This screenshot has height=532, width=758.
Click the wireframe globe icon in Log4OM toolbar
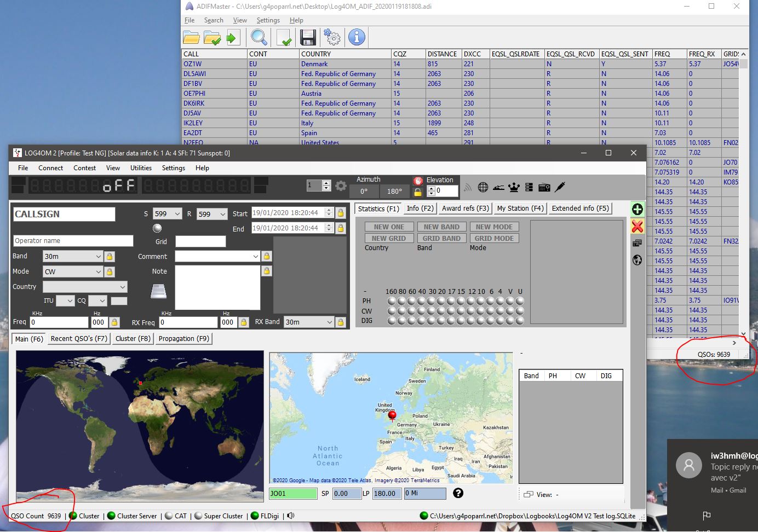483,187
